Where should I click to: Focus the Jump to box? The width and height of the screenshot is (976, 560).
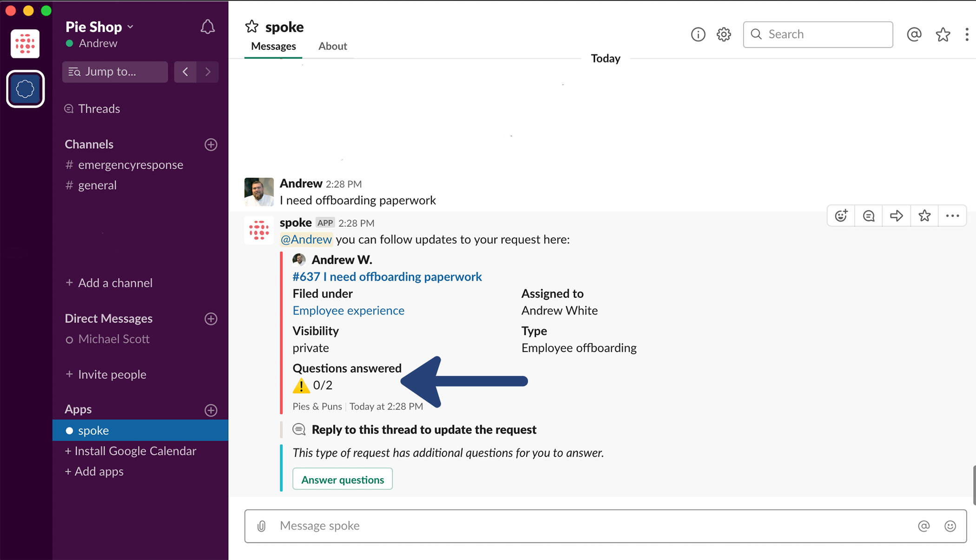(115, 72)
